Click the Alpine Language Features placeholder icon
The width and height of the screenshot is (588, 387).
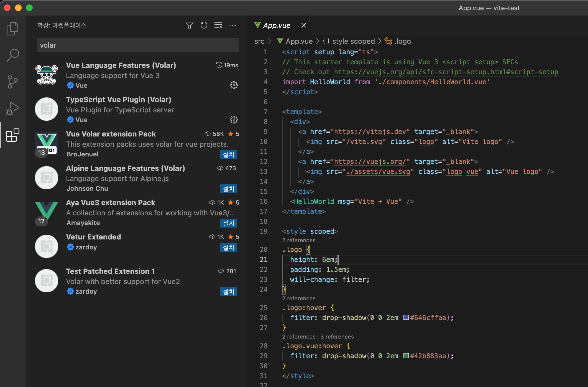47,178
